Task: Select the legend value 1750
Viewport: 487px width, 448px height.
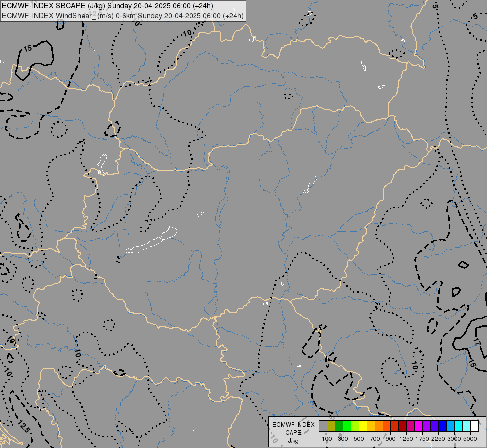Action: coord(422,439)
